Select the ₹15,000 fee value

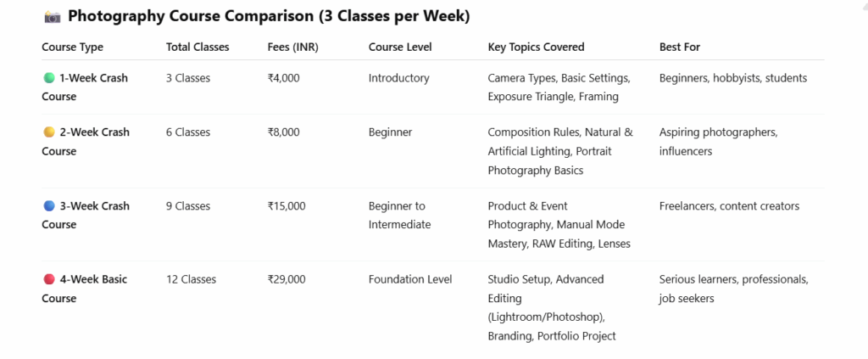tap(287, 206)
